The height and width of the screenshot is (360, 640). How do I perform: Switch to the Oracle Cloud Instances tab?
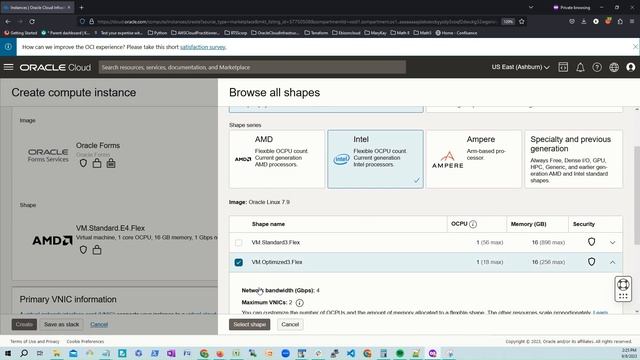coord(37,7)
